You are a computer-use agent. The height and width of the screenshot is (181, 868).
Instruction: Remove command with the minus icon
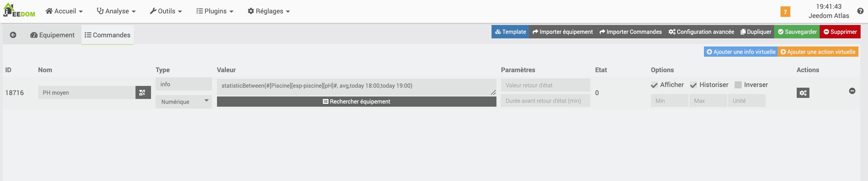click(x=852, y=91)
